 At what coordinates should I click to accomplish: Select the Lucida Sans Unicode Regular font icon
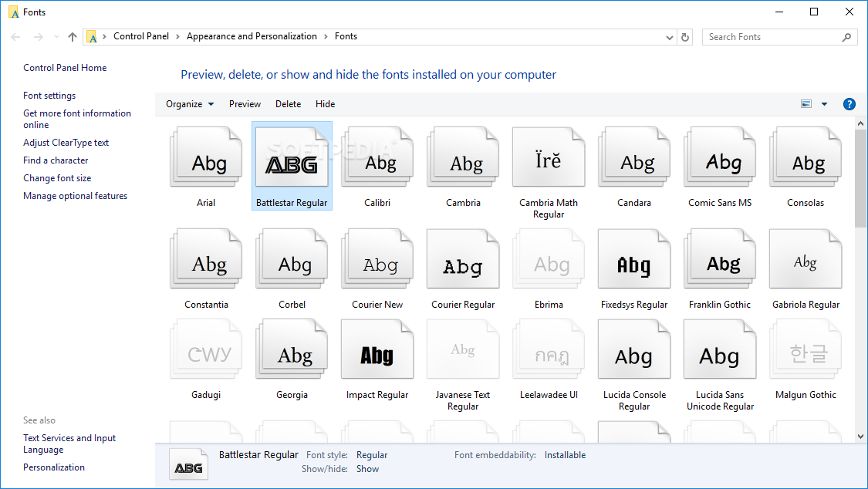click(720, 349)
